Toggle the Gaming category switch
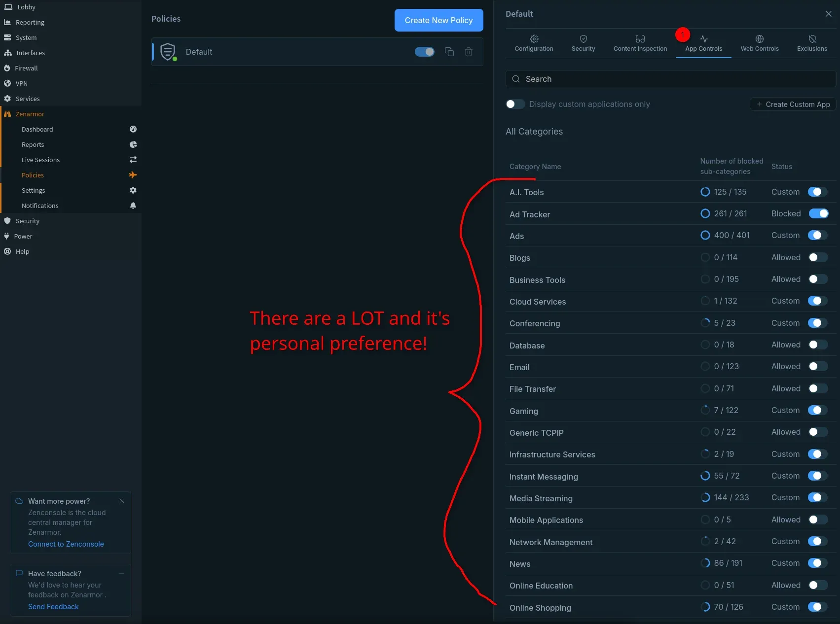This screenshot has height=624, width=840. (x=818, y=410)
